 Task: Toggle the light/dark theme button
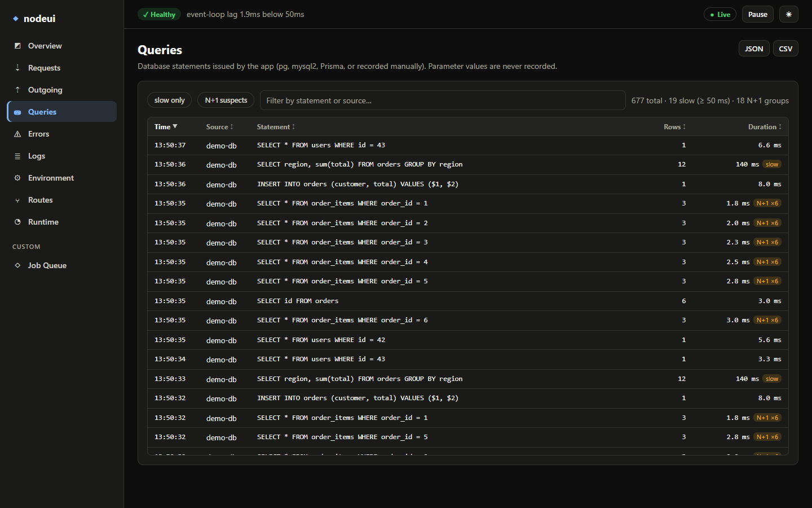pyautogui.click(x=788, y=14)
